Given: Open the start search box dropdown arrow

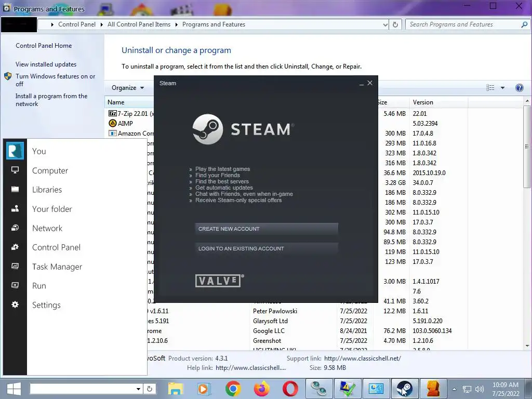Looking at the screenshot, I should [x=138, y=389].
